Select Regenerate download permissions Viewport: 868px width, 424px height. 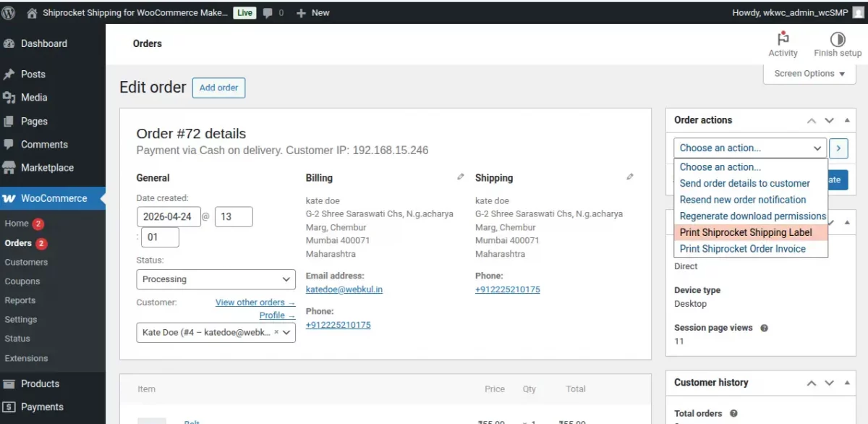(751, 216)
